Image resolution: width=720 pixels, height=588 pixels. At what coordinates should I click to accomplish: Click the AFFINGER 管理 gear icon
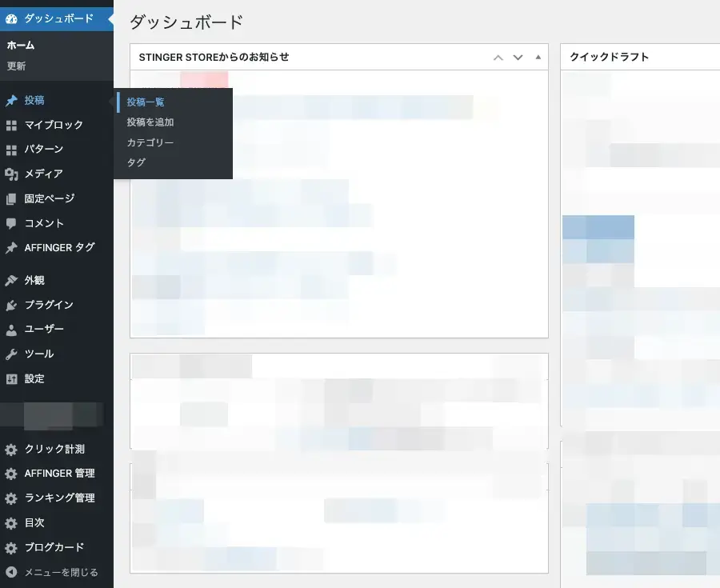pyautogui.click(x=11, y=473)
